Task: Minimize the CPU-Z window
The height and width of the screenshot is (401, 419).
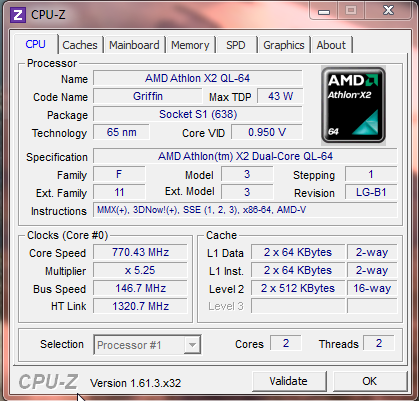Action: pos(324,11)
